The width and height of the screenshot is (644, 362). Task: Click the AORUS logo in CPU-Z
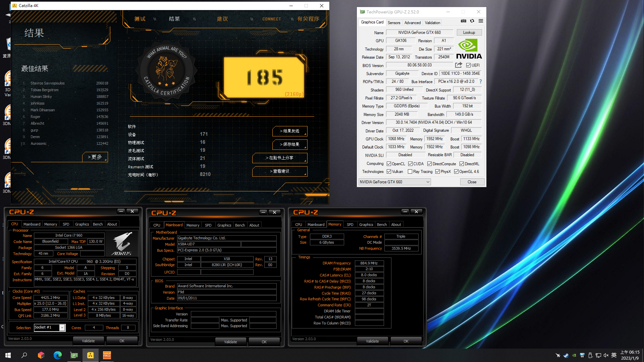pyautogui.click(x=122, y=244)
